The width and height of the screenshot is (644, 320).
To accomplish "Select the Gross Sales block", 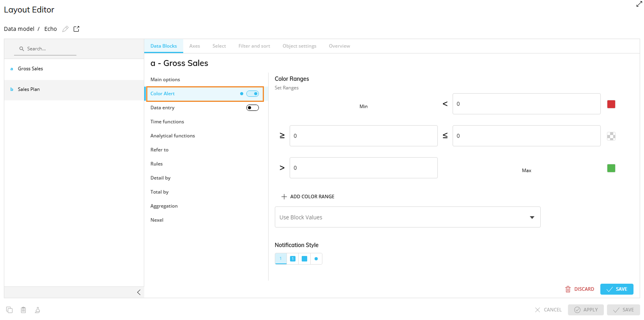I will click(74, 69).
